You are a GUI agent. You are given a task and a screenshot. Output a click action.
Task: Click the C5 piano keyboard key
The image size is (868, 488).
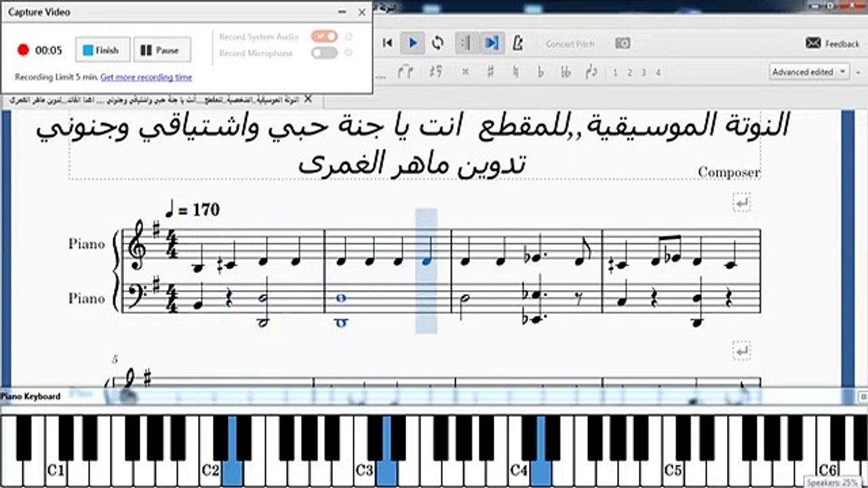[672, 470]
